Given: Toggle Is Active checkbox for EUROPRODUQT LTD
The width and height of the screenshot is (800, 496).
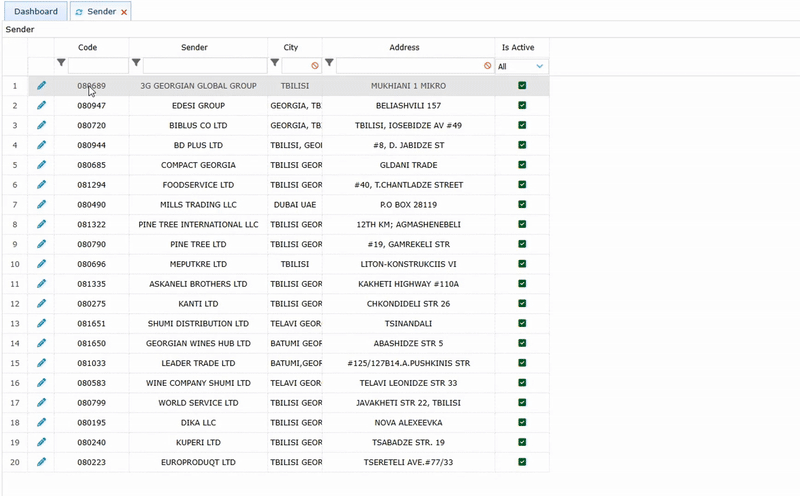Looking at the screenshot, I should pos(522,462).
